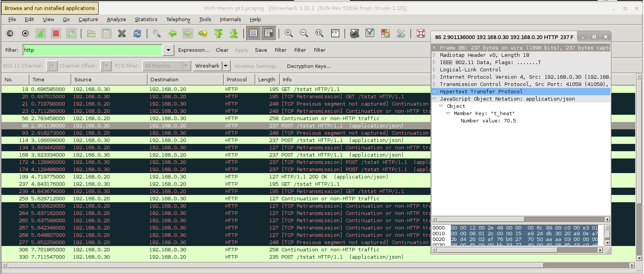This screenshot has height=274, width=644.
Task: Expand IEEE 802.11 Data section
Action: tap(434, 62)
